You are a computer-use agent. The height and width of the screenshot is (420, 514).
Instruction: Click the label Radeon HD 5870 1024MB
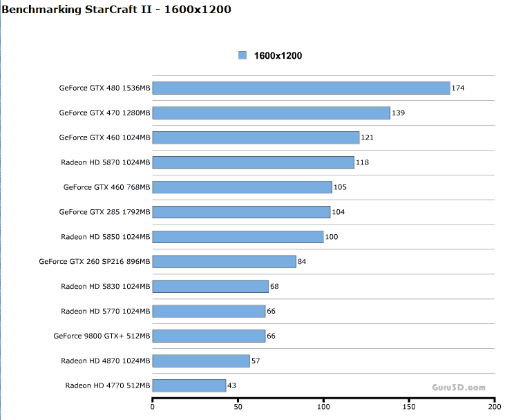point(106,162)
